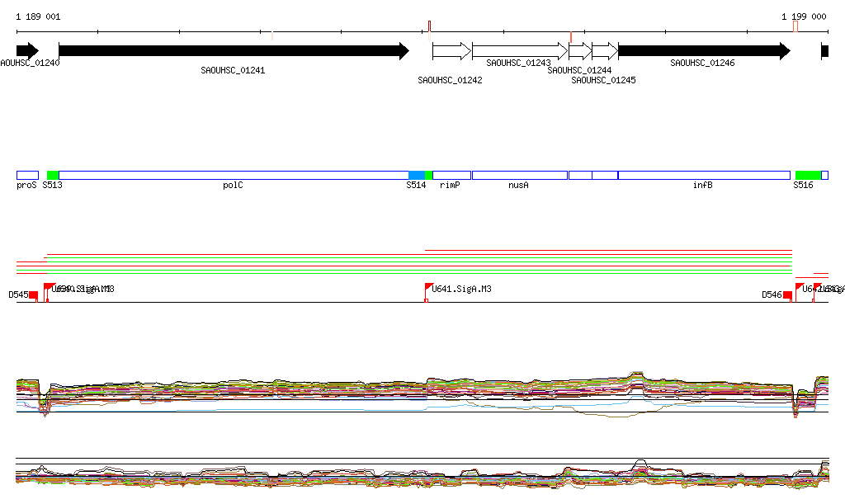Click the D546 red terminator marker
This screenshot has width=845, height=504.
tap(787, 295)
